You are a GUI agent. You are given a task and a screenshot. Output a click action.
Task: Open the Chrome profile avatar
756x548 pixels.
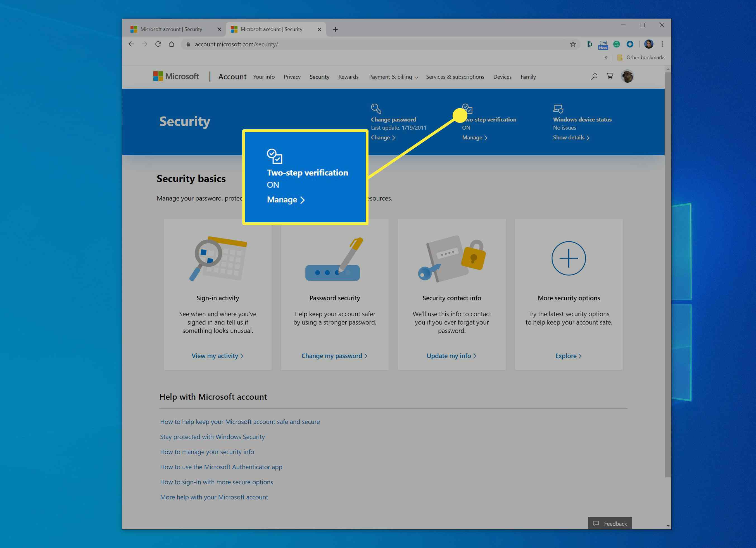(649, 44)
